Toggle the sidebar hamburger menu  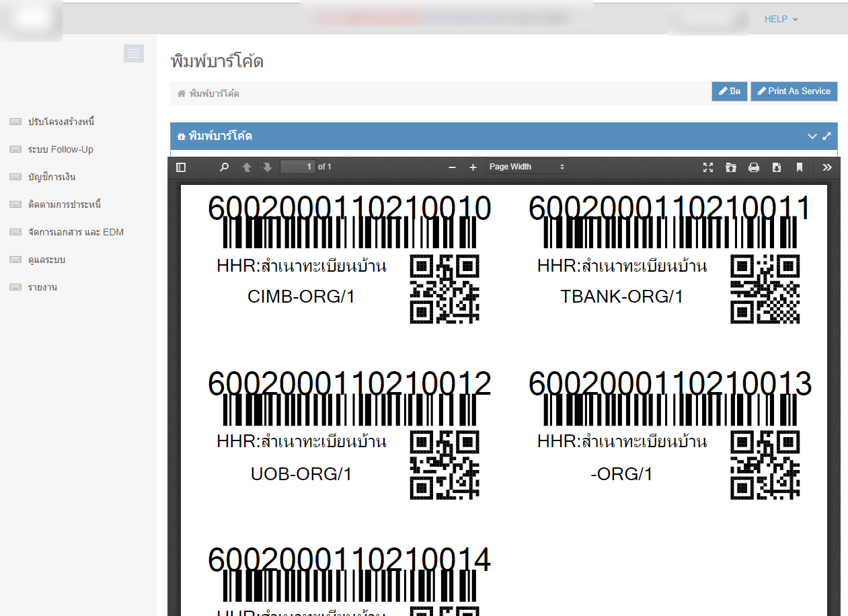[x=134, y=53]
